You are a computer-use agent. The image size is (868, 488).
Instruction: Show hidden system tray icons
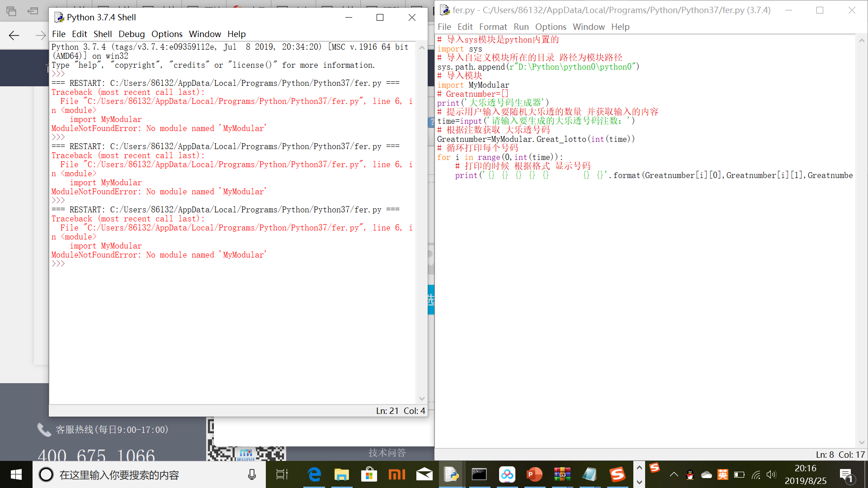pos(674,474)
